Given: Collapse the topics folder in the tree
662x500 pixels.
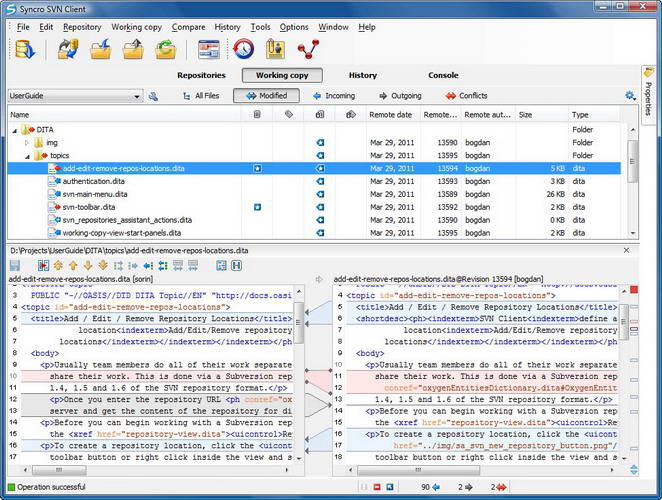Looking at the screenshot, I should 28,156.
